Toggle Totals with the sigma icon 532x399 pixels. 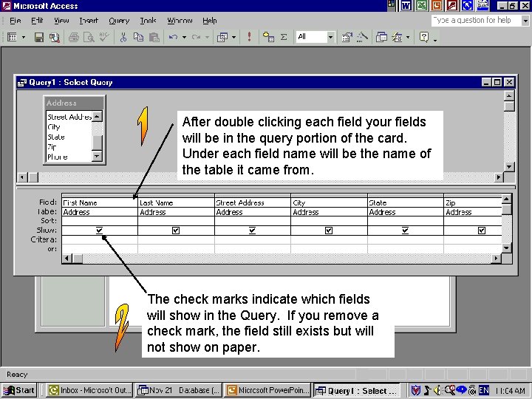[284, 37]
